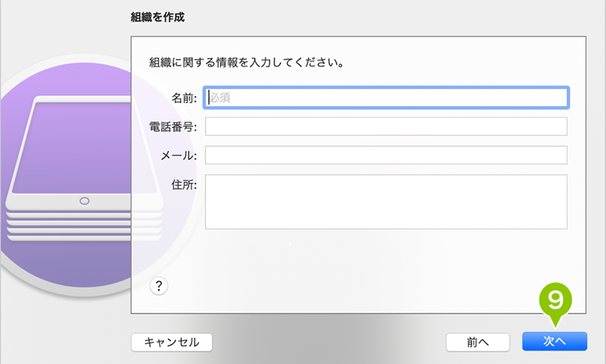Select the メール input field

tap(386, 155)
